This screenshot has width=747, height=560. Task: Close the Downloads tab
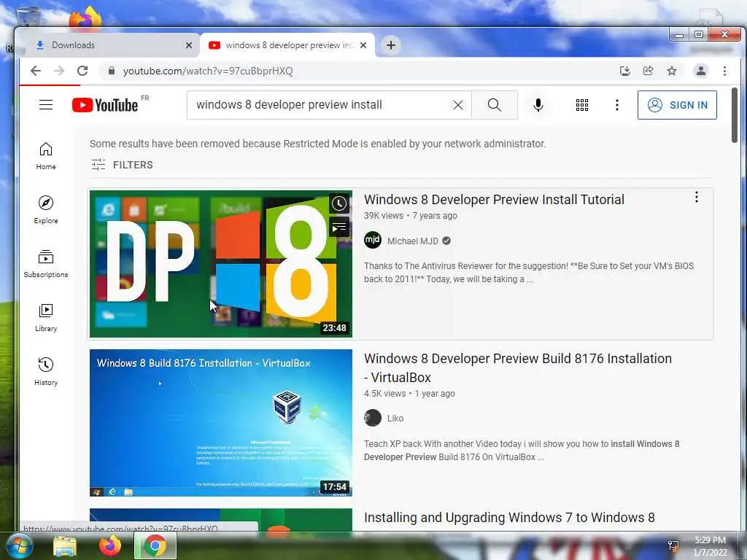click(x=189, y=45)
